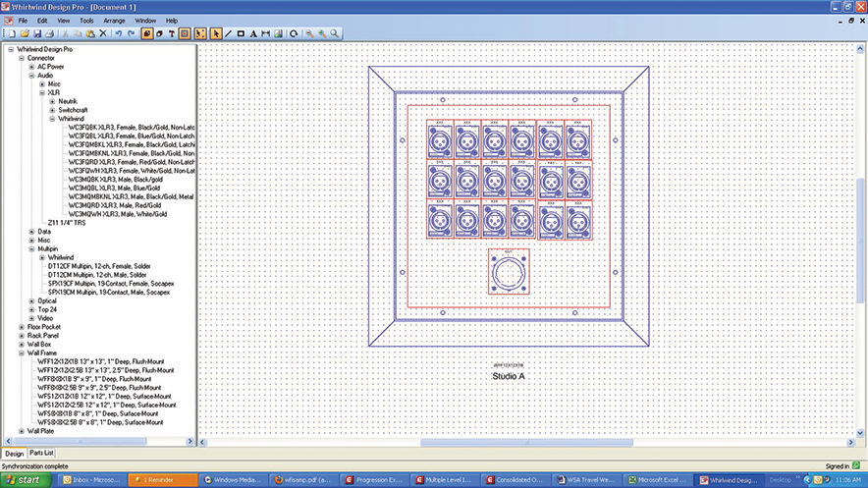Open the Tools menu
Screen dimensions: 868x488
click(x=86, y=21)
